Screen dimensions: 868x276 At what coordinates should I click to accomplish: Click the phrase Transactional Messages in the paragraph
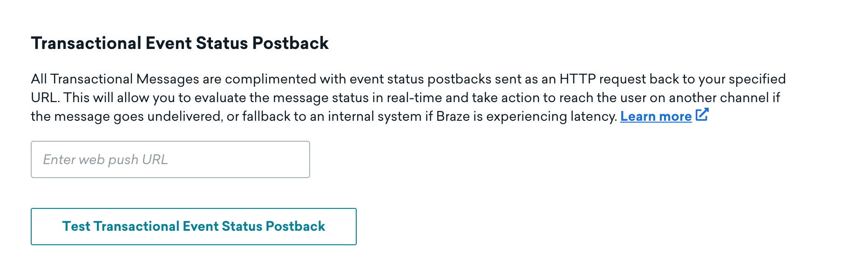[125, 79]
